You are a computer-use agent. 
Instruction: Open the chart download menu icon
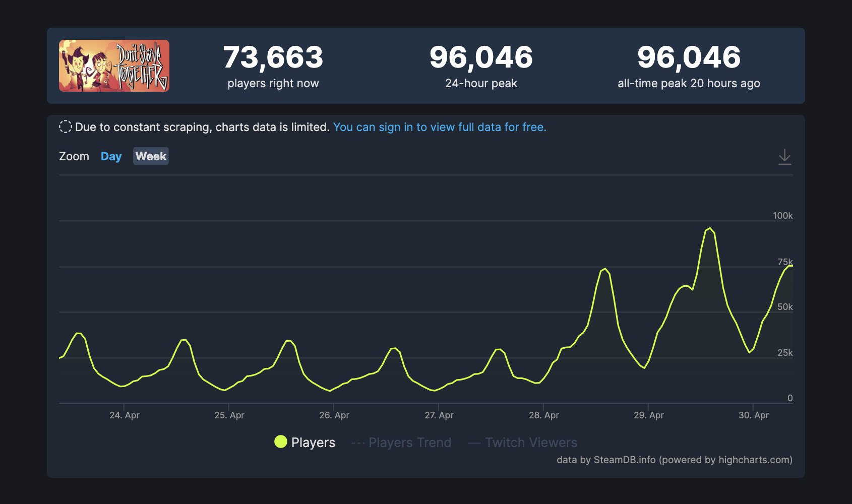click(784, 157)
